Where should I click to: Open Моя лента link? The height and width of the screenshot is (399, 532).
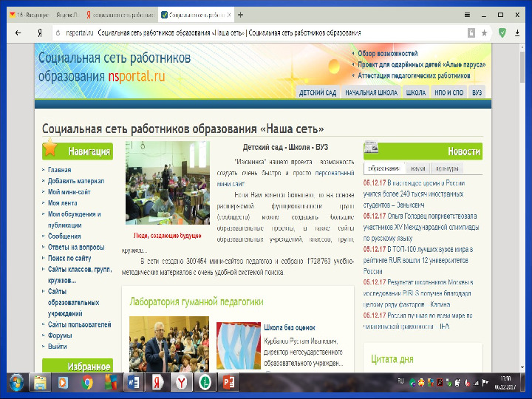point(62,203)
